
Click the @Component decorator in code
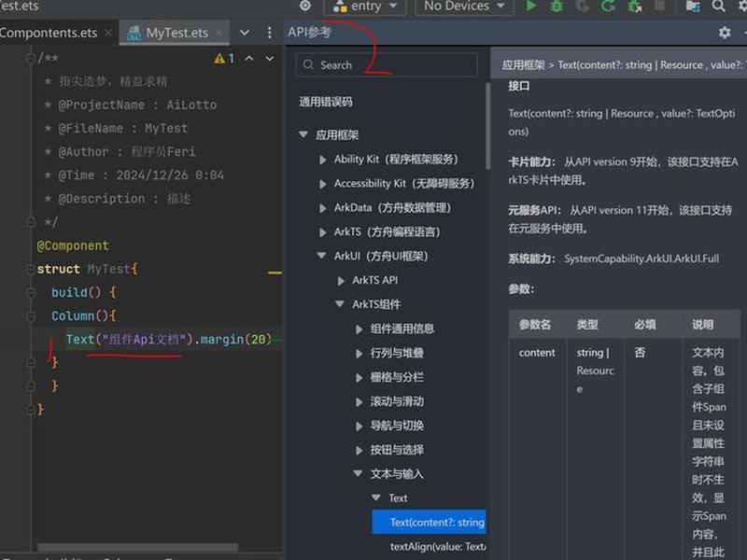(x=73, y=245)
